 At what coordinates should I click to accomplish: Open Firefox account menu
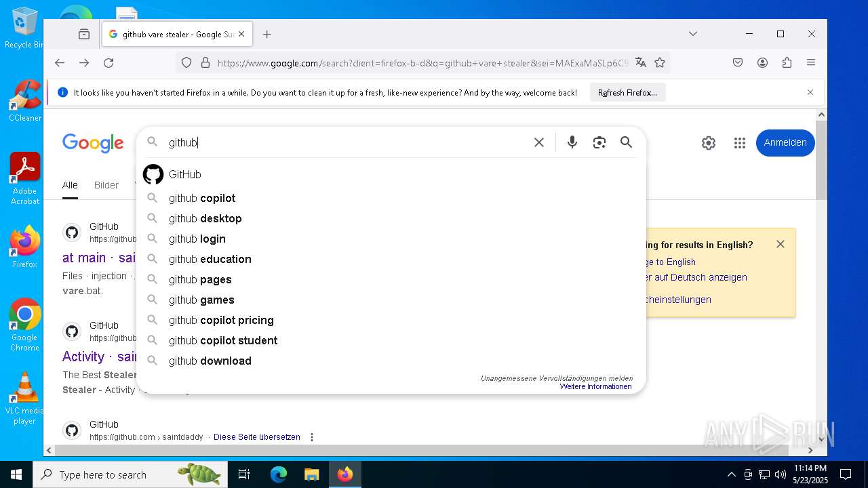[762, 63]
